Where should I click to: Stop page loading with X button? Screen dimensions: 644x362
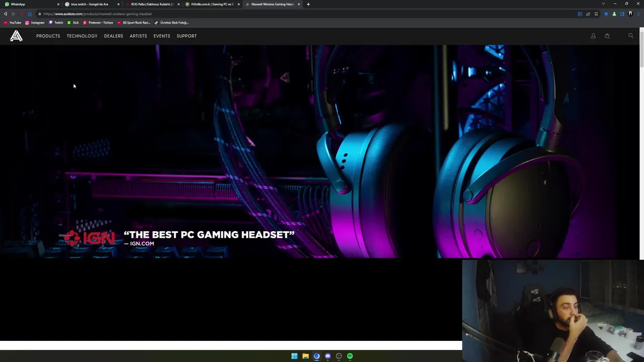pyautogui.click(x=22, y=14)
